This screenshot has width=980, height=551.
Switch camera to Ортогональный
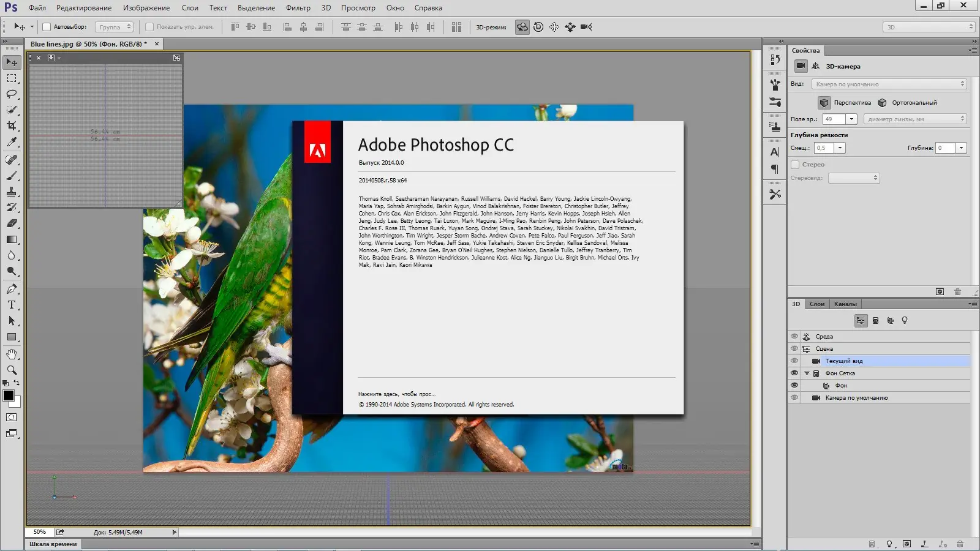908,103
